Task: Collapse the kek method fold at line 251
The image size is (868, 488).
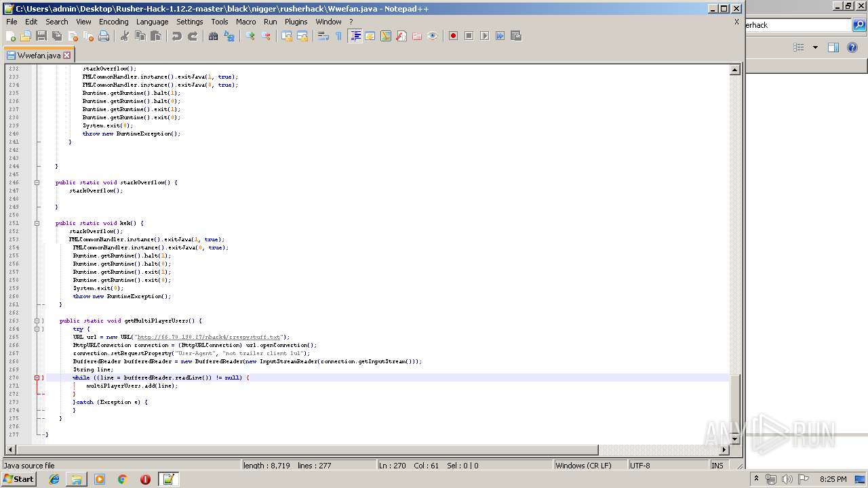Action: point(38,223)
